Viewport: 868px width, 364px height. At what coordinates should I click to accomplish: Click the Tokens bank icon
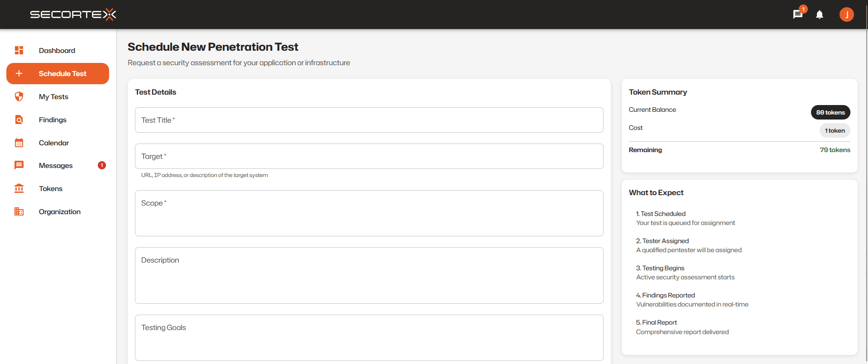tap(19, 188)
